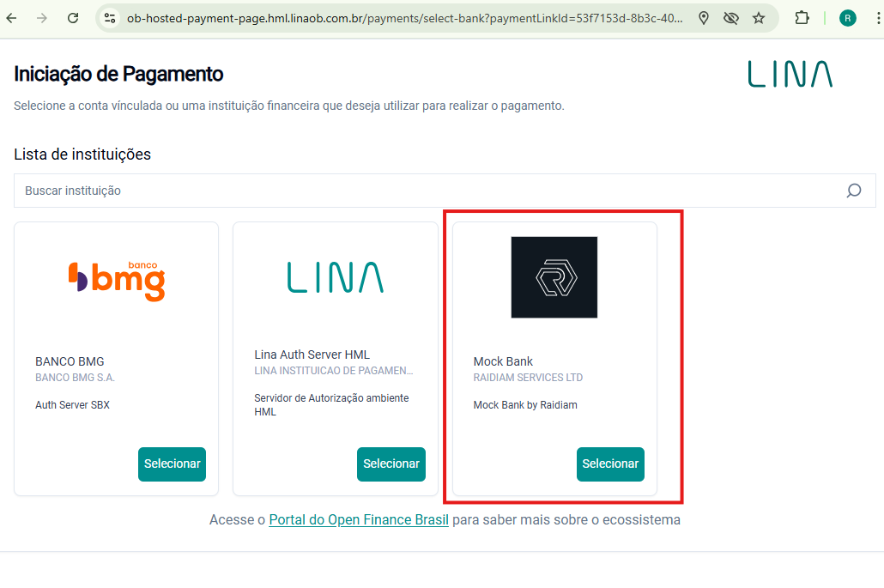
Task: Click RAIDIAM SERVICES LTD text
Action: (x=529, y=378)
